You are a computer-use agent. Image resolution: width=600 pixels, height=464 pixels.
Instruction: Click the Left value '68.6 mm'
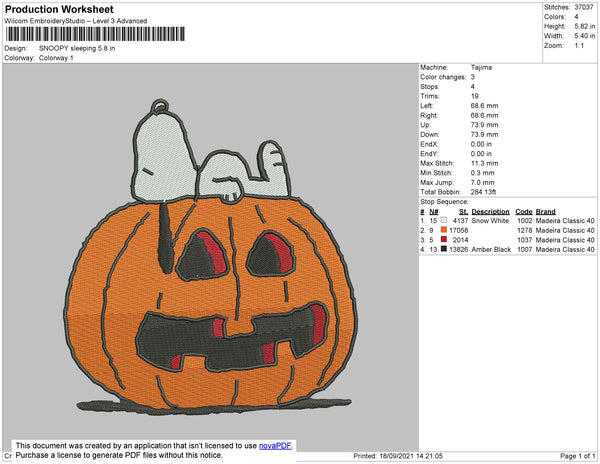(484, 106)
